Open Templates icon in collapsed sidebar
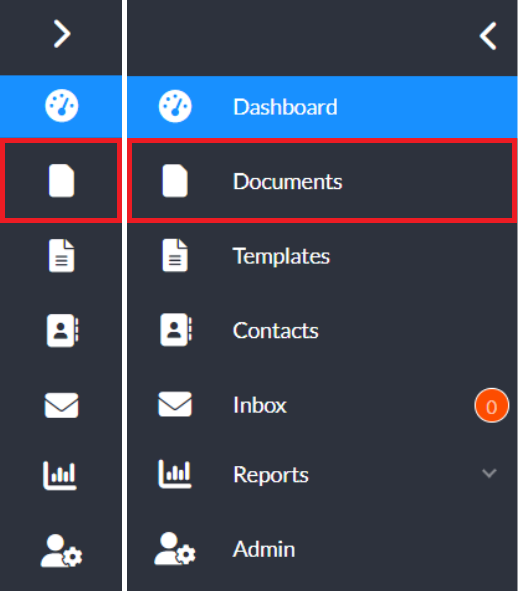 61,256
